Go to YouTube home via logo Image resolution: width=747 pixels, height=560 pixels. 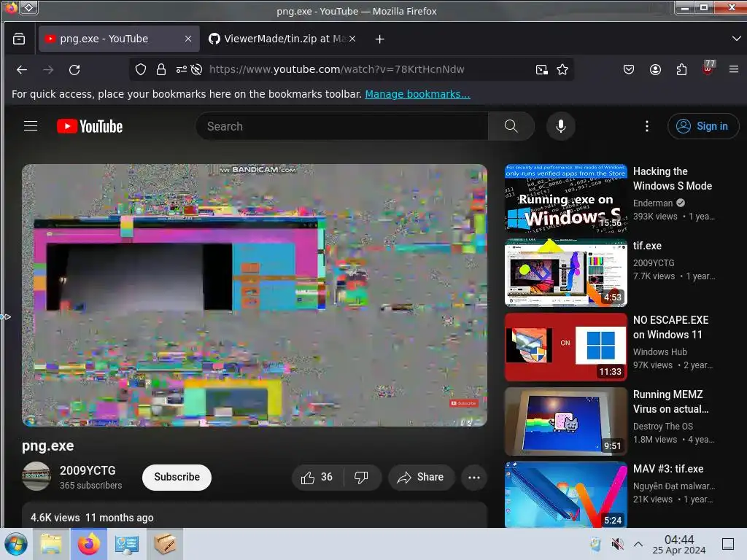[90, 126]
